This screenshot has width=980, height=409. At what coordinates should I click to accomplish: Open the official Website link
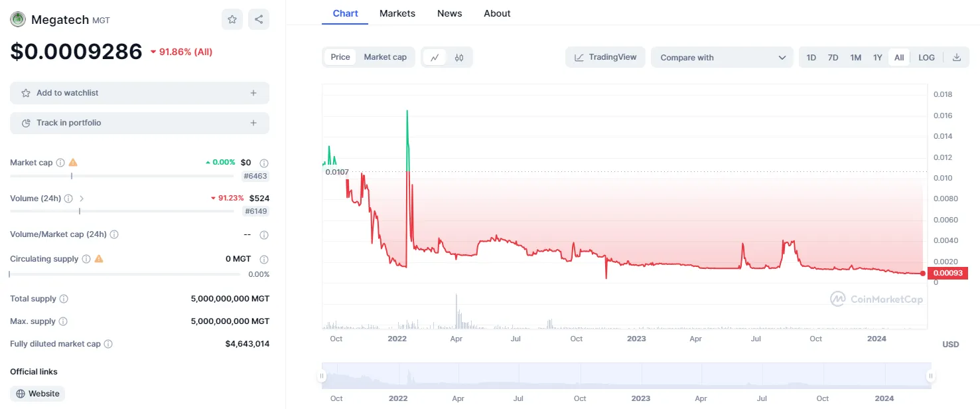coord(37,394)
